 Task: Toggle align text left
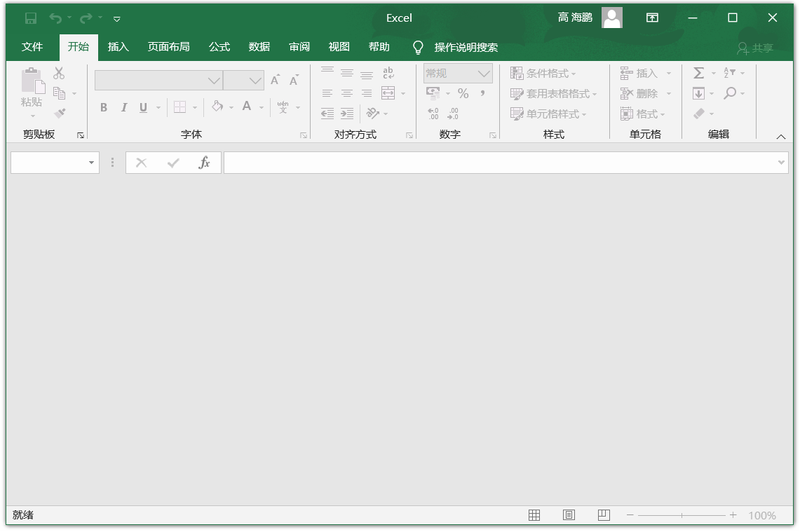point(327,93)
